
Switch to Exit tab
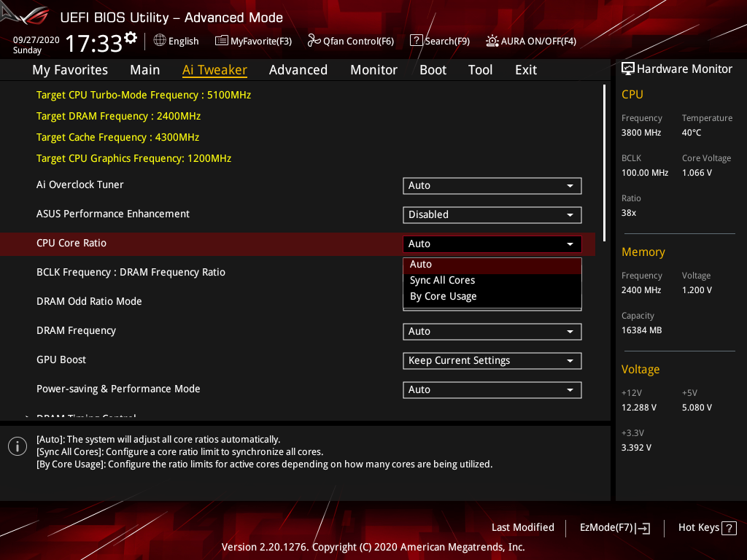point(526,70)
